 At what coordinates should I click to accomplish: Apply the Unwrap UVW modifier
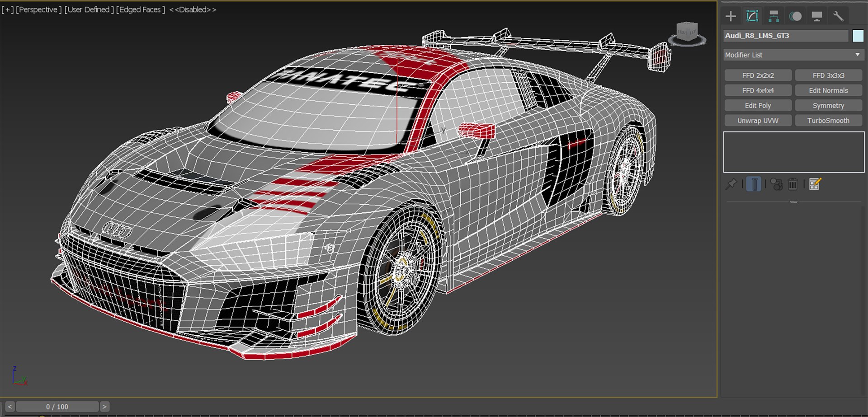pos(758,121)
